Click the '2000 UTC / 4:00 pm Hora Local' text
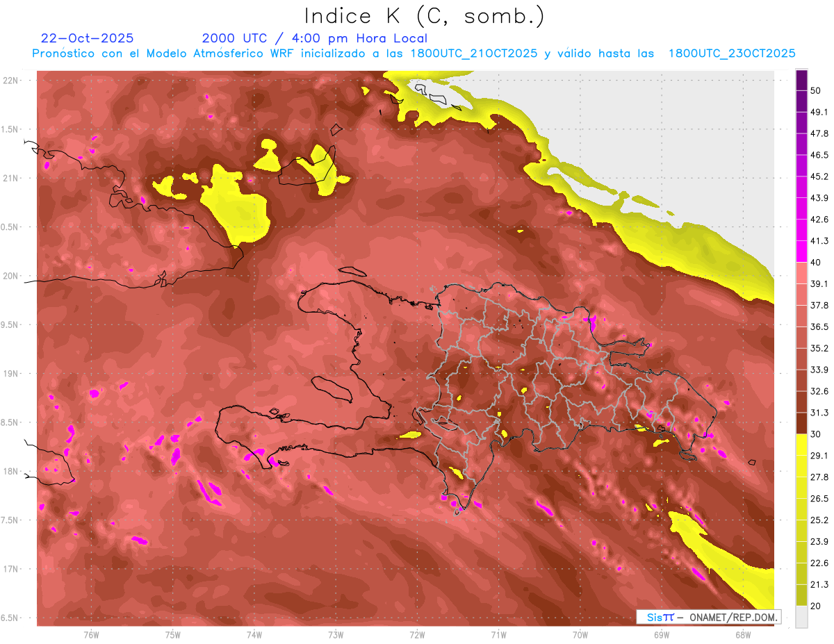Image resolution: width=834 pixels, height=644 pixels. point(314,38)
